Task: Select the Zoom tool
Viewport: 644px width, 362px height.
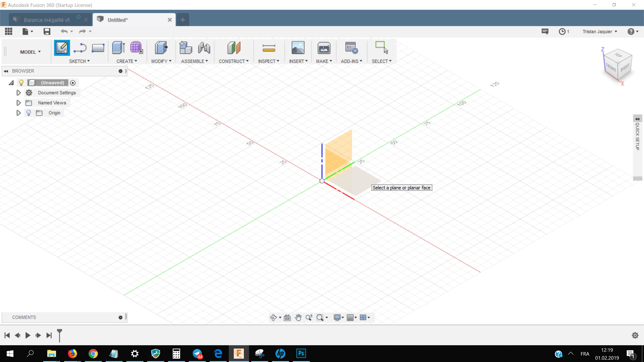Action: click(309, 317)
